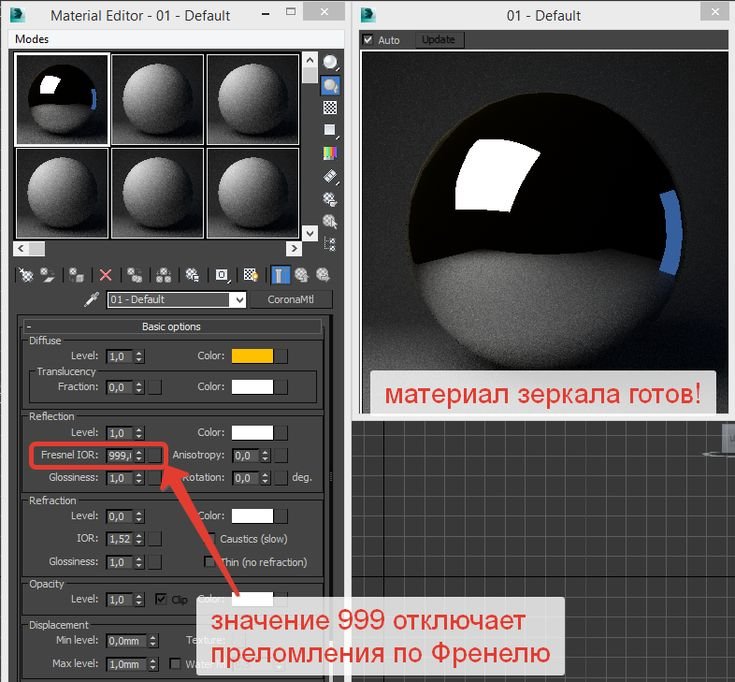Click the Sample Type sphere icon
The width and height of the screenshot is (735, 682).
pyautogui.click(x=330, y=62)
